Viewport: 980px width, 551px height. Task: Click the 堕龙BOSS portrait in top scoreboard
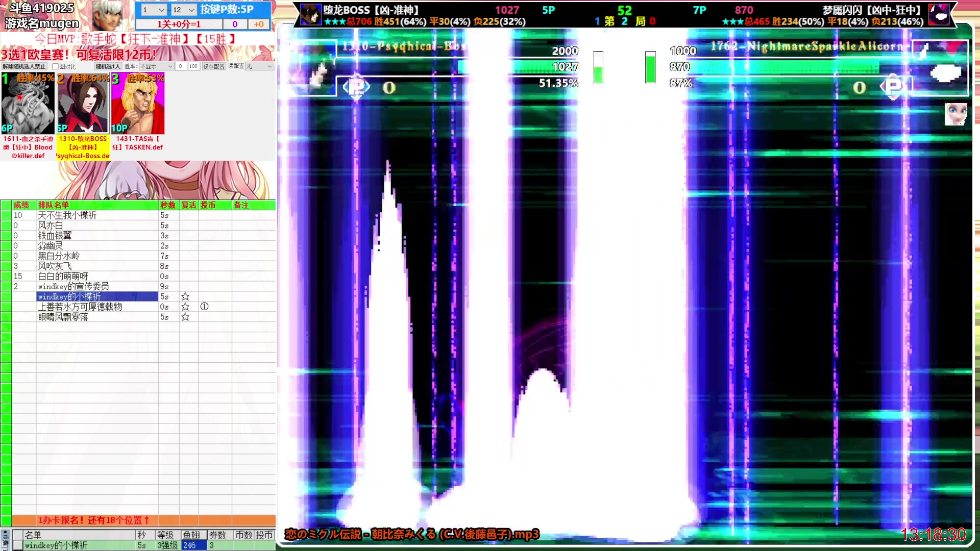[x=310, y=14]
